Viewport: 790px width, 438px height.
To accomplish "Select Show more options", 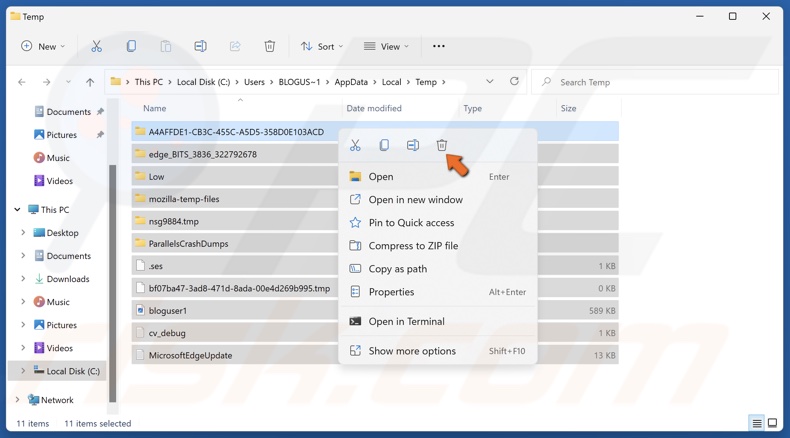I will tap(437, 351).
